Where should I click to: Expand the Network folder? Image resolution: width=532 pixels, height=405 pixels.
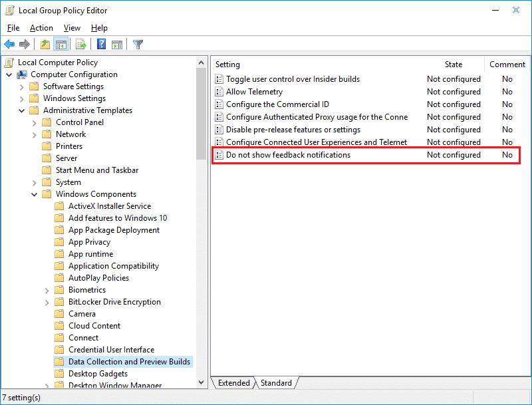[x=35, y=134]
